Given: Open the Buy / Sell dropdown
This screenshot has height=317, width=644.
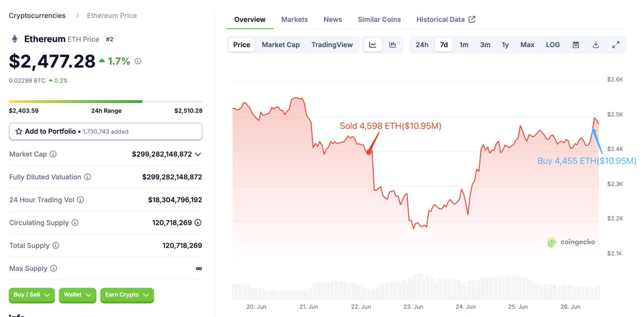Looking at the screenshot, I should 32,295.
